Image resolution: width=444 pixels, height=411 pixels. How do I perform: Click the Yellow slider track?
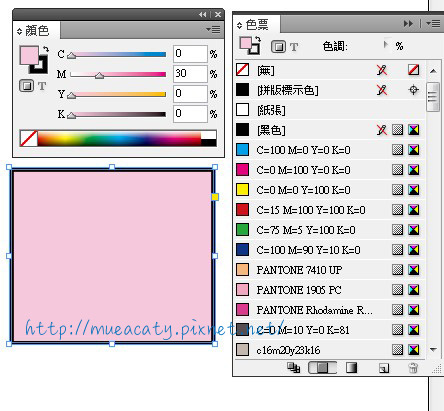(x=118, y=94)
